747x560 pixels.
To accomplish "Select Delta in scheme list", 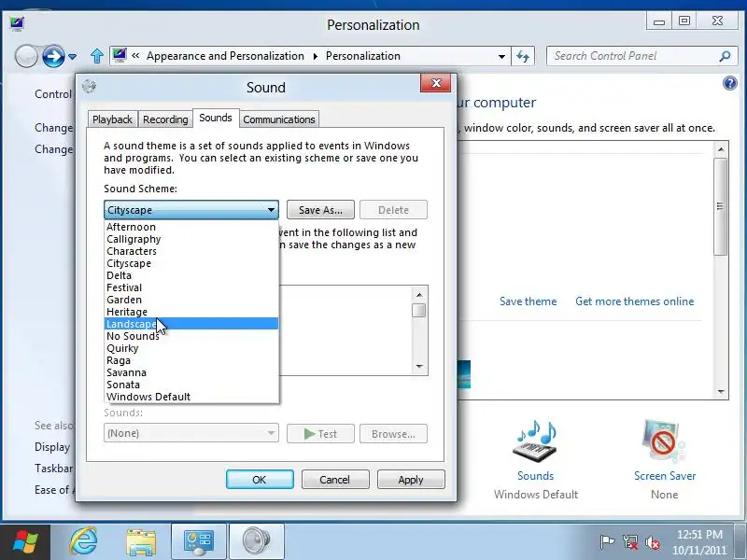I will (191, 275).
